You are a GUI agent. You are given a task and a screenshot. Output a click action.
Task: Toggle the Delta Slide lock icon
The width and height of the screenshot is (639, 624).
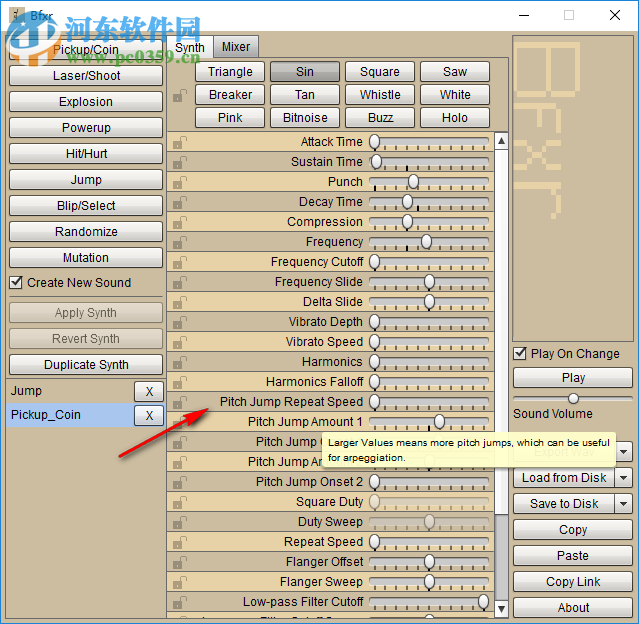pos(180,302)
